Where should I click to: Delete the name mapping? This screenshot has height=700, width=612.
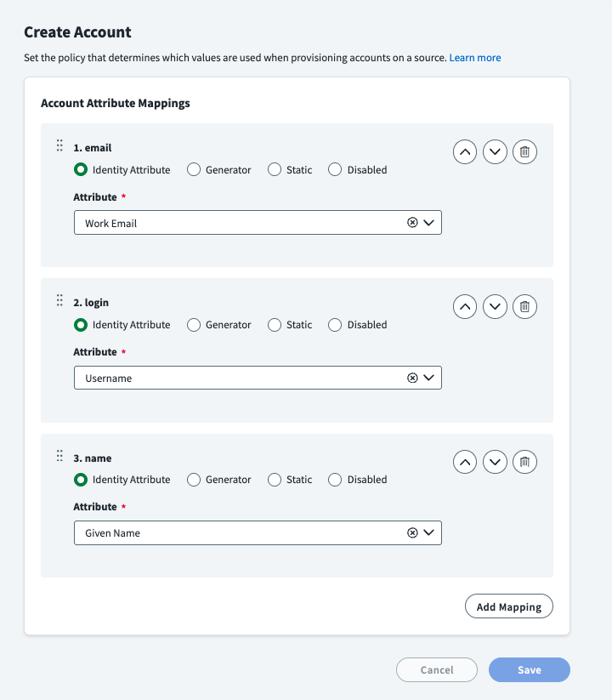pyautogui.click(x=525, y=462)
